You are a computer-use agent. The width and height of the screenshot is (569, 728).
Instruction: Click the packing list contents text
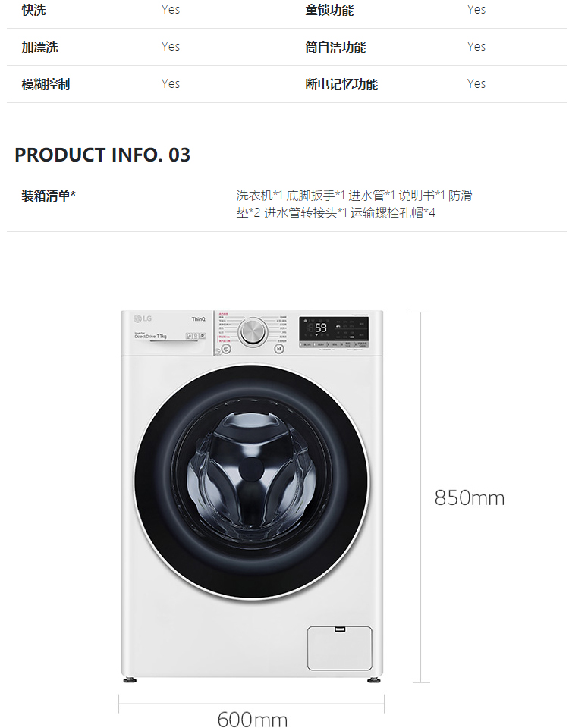click(354, 204)
